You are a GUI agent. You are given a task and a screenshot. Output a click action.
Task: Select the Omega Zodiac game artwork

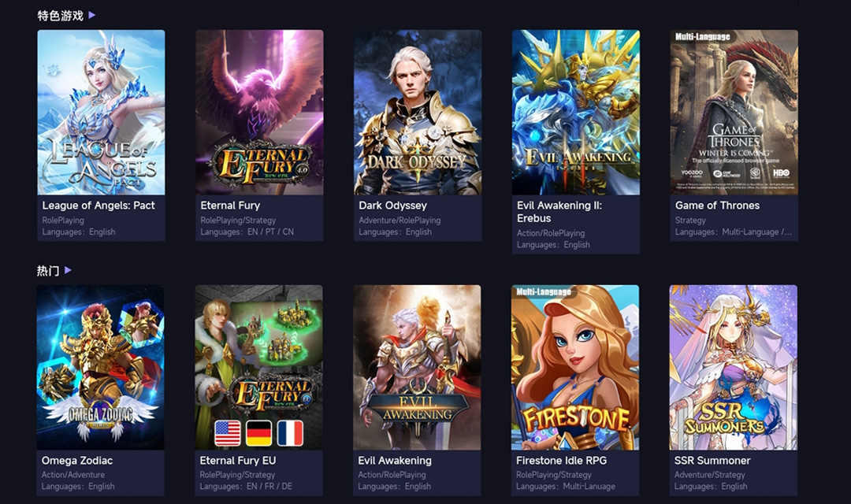tap(100, 367)
